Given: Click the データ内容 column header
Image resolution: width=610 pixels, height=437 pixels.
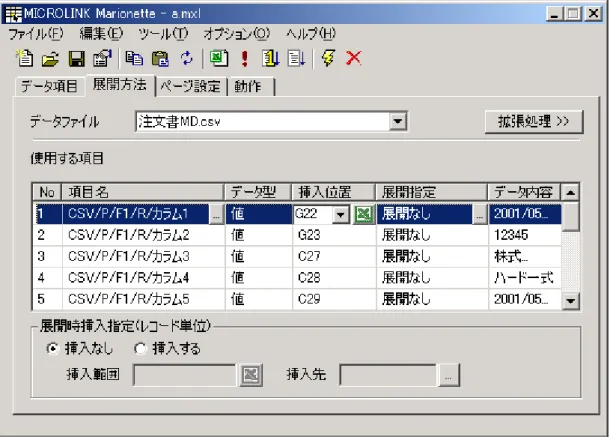Looking at the screenshot, I should 524,192.
